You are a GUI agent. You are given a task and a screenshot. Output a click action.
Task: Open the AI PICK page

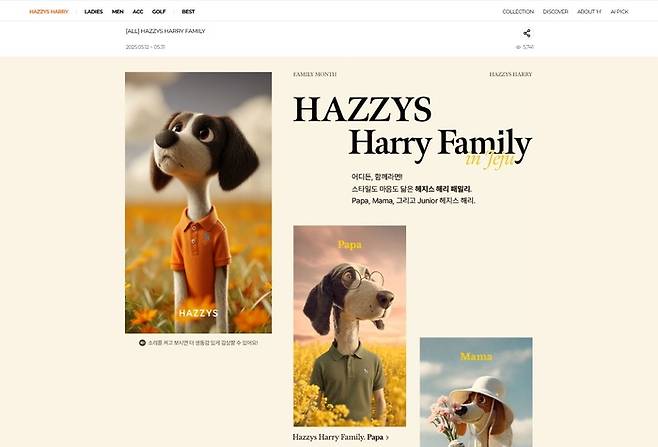click(x=619, y=12)
